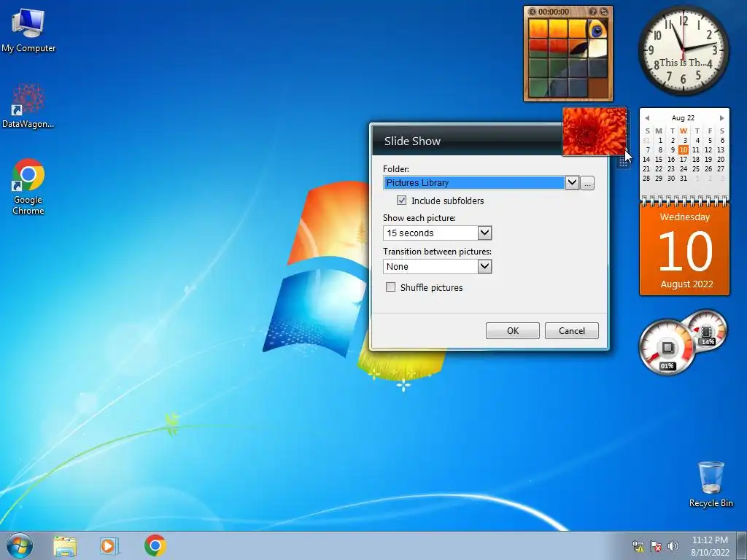Click the 'Aug 22' month header
This screenshot has height=560, width=747.
tap(683, 117)
